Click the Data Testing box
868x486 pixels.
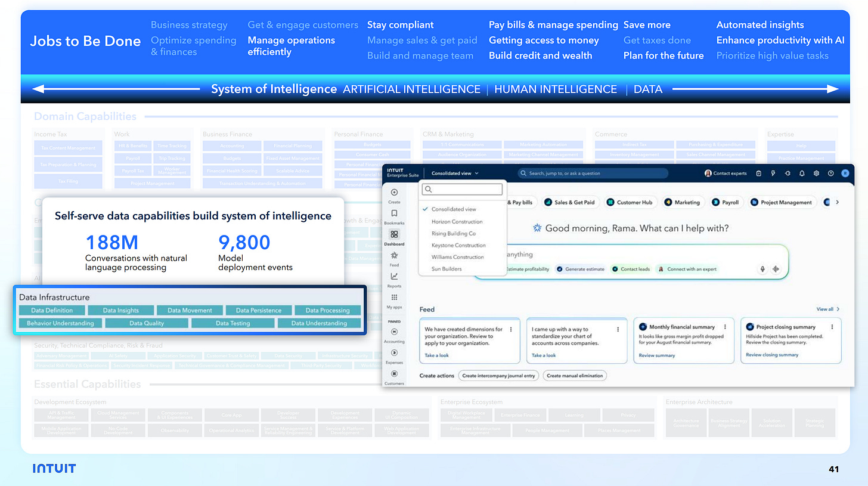click(x=232, y=323)
